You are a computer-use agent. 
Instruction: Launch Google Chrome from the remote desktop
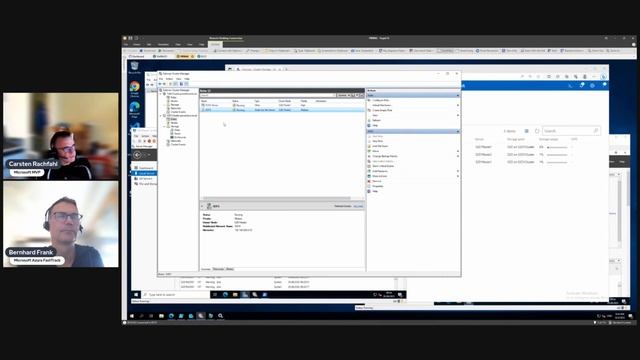(135, 89)
